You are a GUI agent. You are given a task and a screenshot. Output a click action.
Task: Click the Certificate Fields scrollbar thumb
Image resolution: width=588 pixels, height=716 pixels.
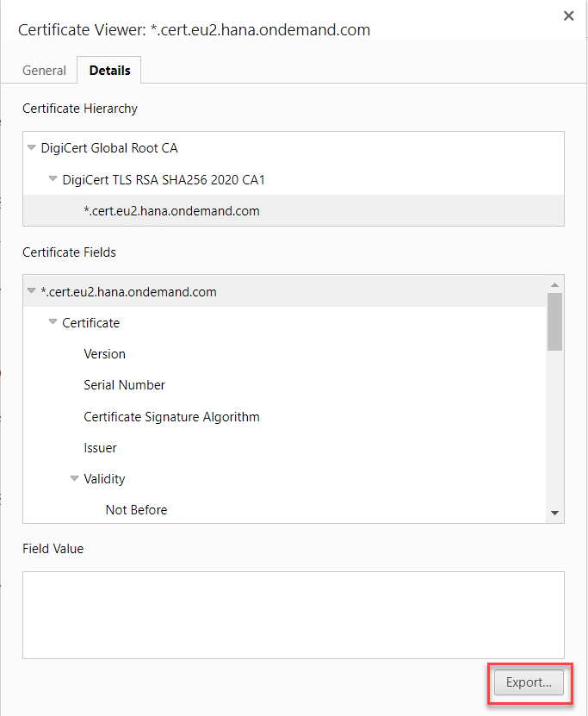point(554,321)
